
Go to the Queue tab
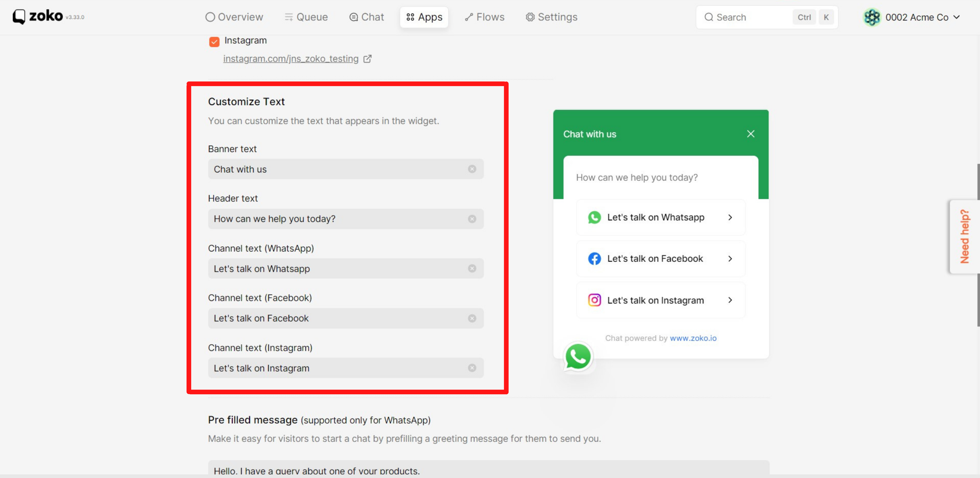[306, 17]
